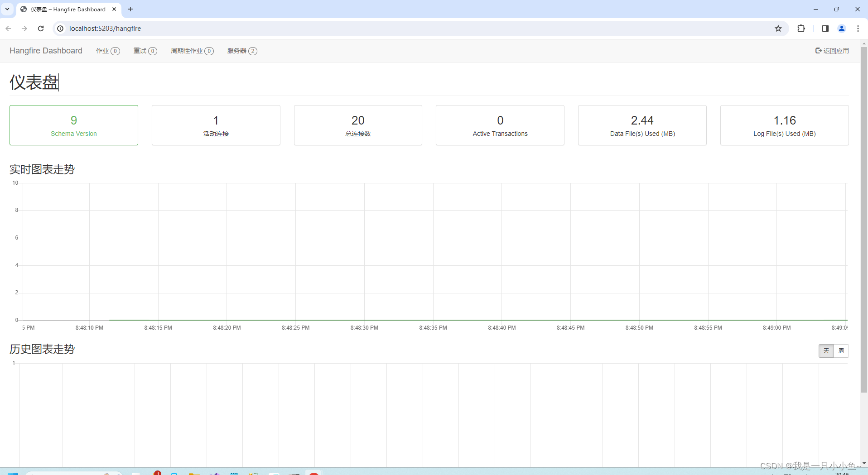Close the Hangfire Dashboard tab

(114, 9)
